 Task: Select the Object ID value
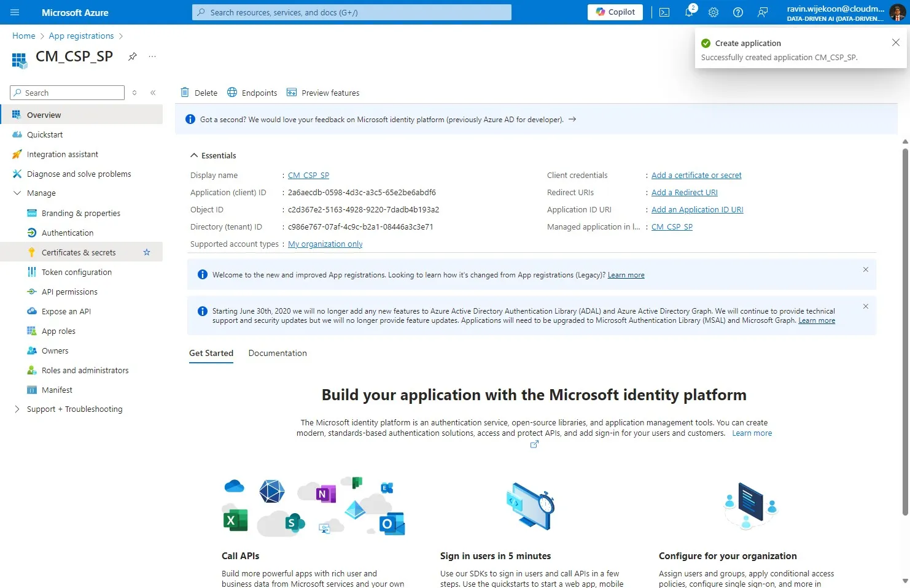(364, 209)
